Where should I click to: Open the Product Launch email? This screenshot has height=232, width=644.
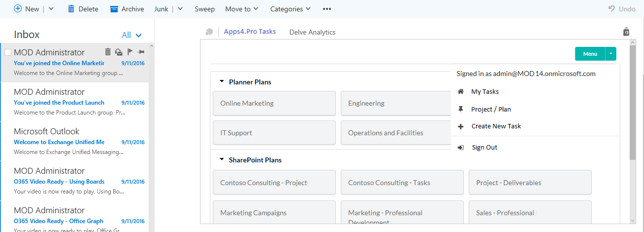tap(75, 102)
